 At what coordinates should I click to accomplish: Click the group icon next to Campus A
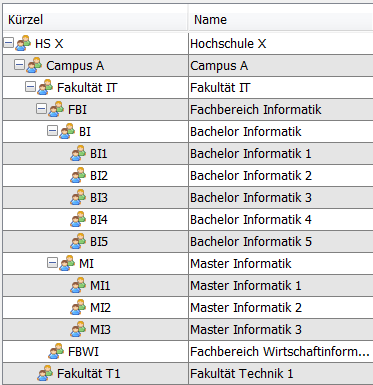(34, 65)
